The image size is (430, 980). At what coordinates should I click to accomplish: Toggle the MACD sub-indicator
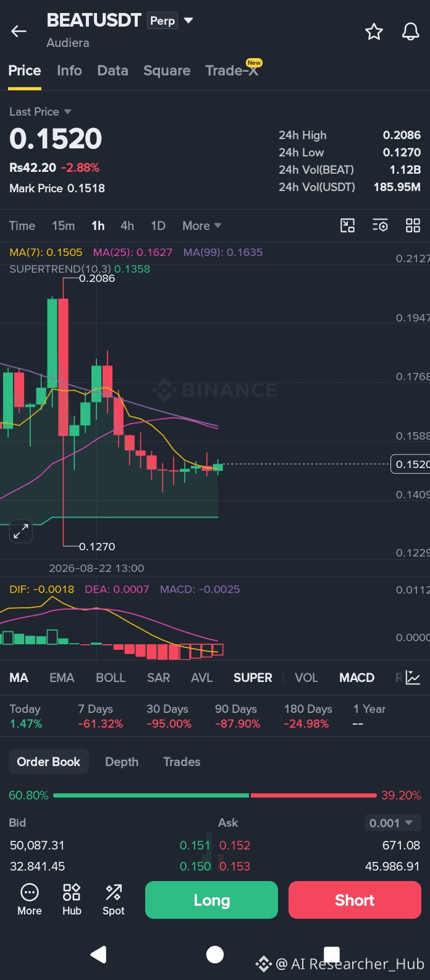pyautogui.click(x=357, y=678)
